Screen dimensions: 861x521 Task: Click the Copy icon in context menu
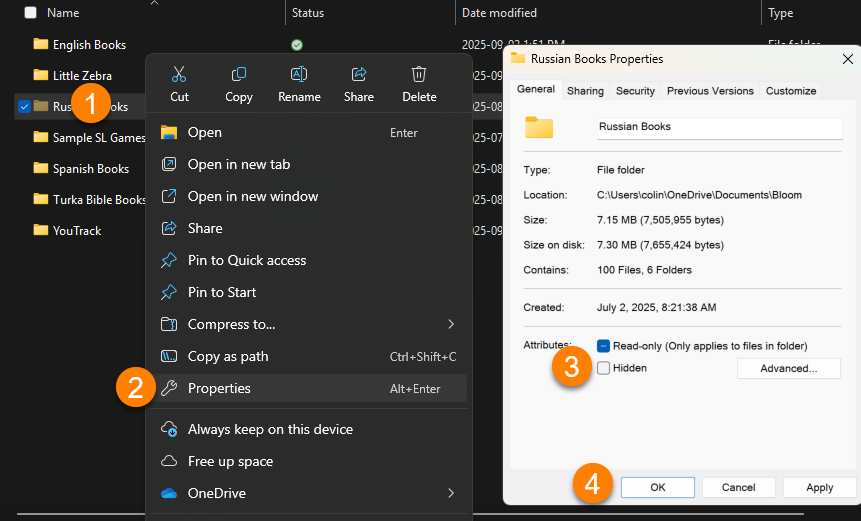(239, 75)
